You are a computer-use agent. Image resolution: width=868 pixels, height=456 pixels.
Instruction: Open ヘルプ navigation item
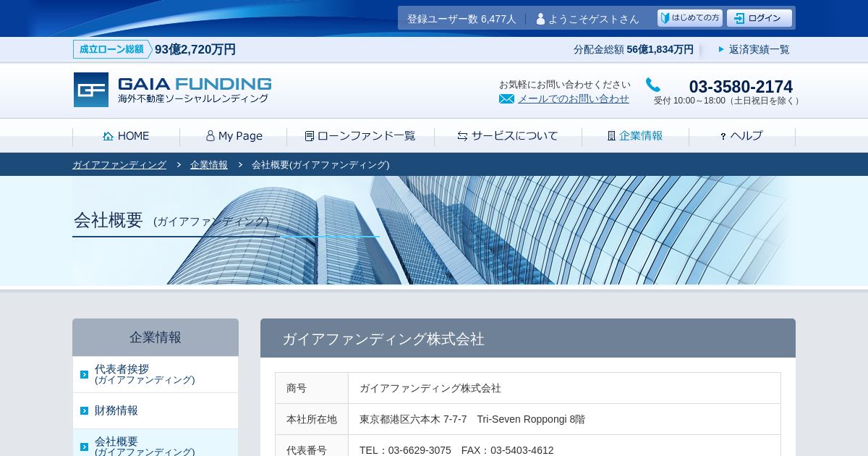(x=742, y=136)
